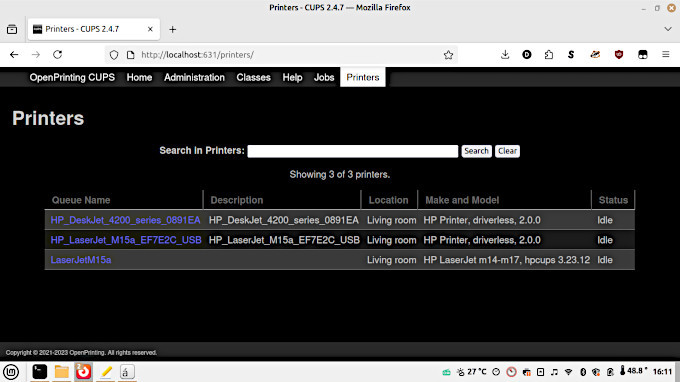The height and width of the screenshot is (382, 680).
Task: Open the pencil text editor launcher
Action: click(x=105, y=372)
